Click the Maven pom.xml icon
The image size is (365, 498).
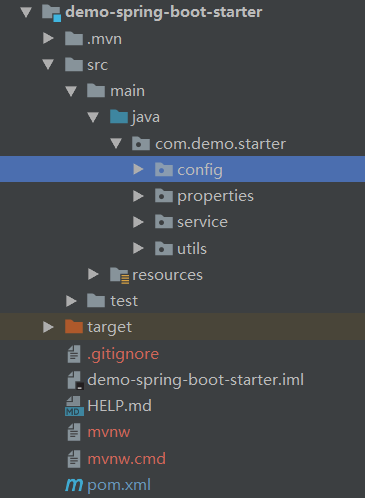click(74, 485)
